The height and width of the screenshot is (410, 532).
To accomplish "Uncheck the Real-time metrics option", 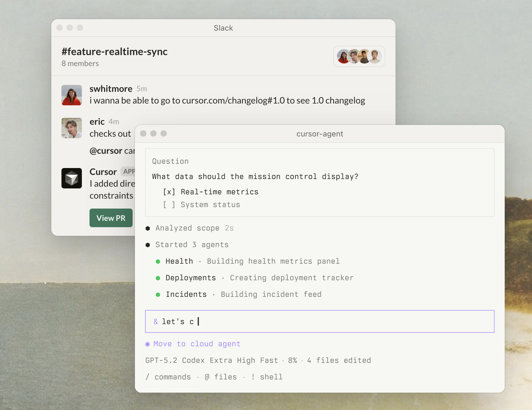I will click(x=169, y=192).
